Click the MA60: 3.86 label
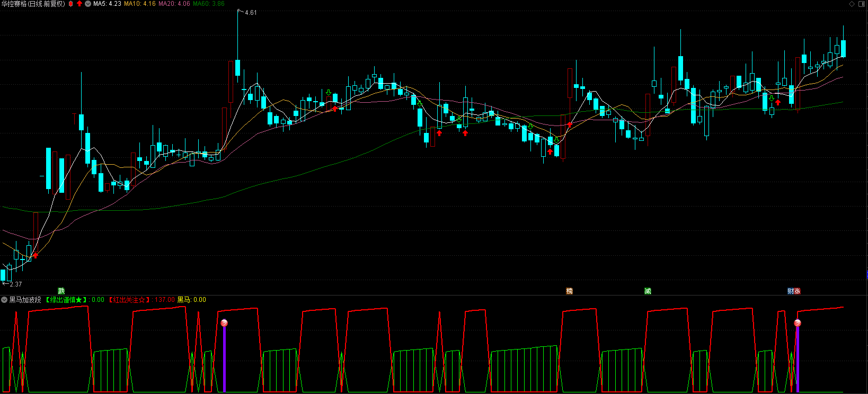The image size is (868, 394). pyautogui.click(x=209, y=4)
